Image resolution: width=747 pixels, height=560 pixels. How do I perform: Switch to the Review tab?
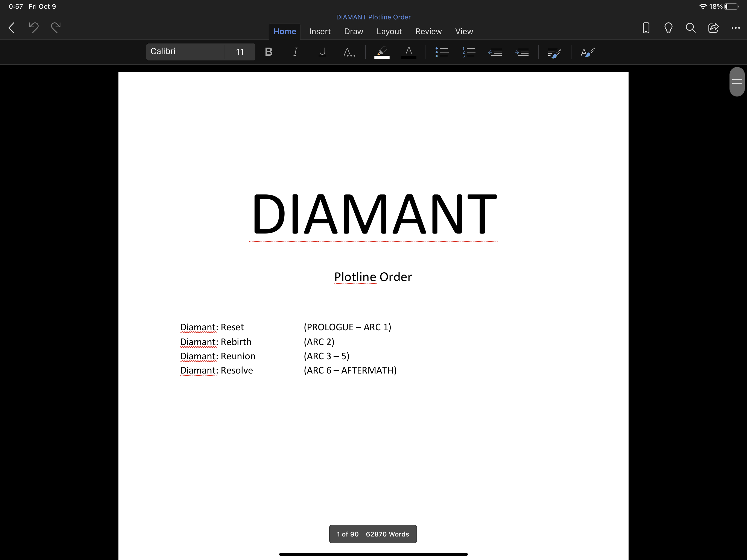(428, 31)
